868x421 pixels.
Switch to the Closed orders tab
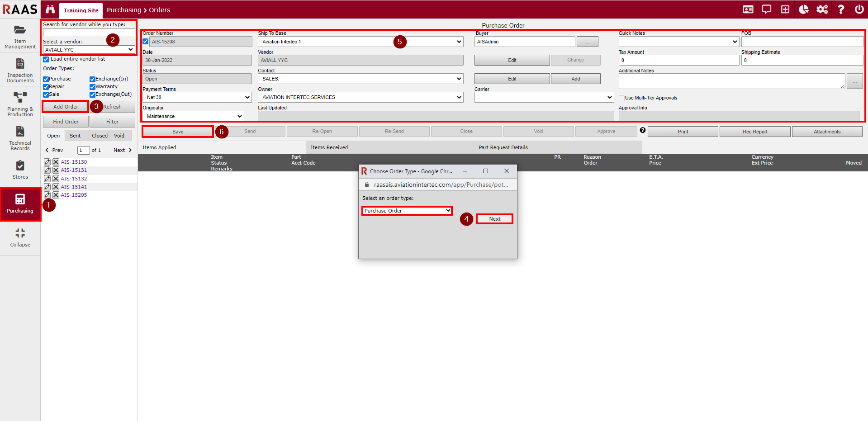coord(100,136)
